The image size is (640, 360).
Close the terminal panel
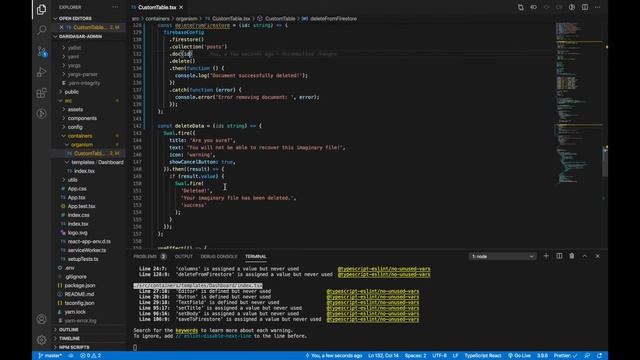coord(598,256)
